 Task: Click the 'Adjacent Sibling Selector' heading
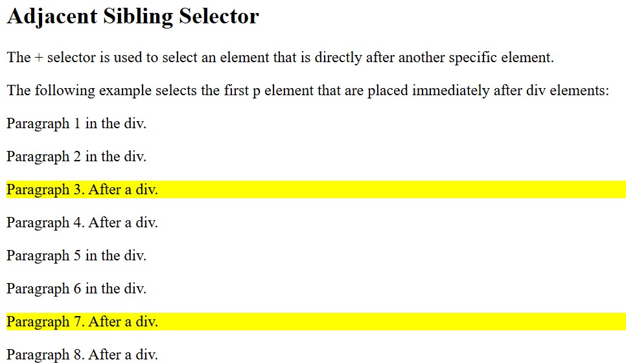[133, 17]
